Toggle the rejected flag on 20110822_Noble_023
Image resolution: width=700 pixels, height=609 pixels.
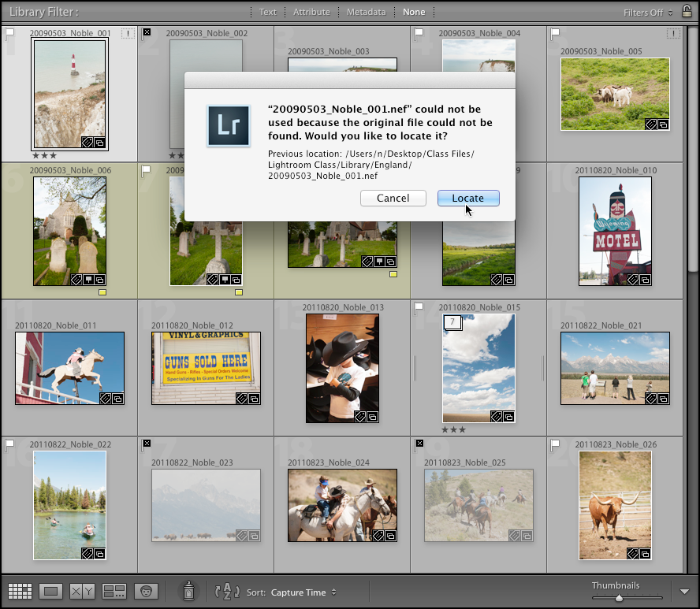pyautogui.click(x=146, y=444)
